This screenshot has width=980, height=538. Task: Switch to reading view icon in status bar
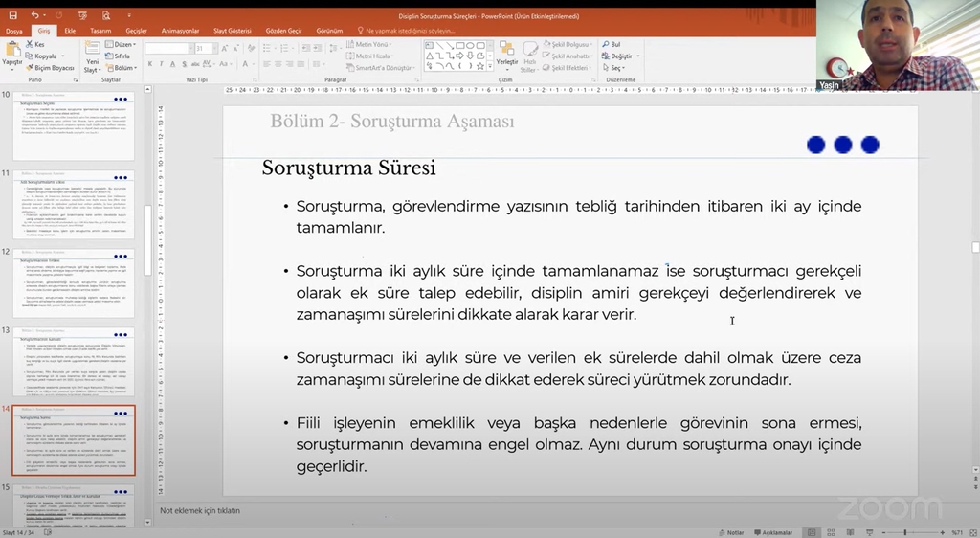[850, 532]
